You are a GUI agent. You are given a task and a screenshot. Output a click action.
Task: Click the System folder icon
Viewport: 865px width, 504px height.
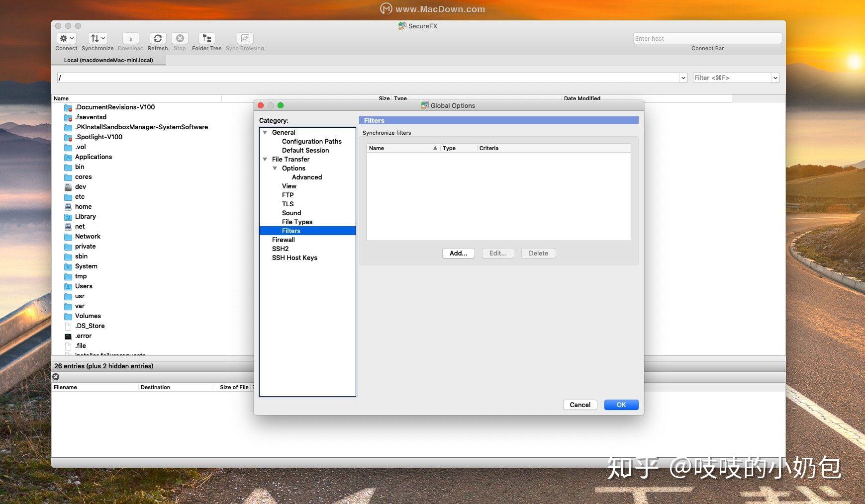[68, 266]
